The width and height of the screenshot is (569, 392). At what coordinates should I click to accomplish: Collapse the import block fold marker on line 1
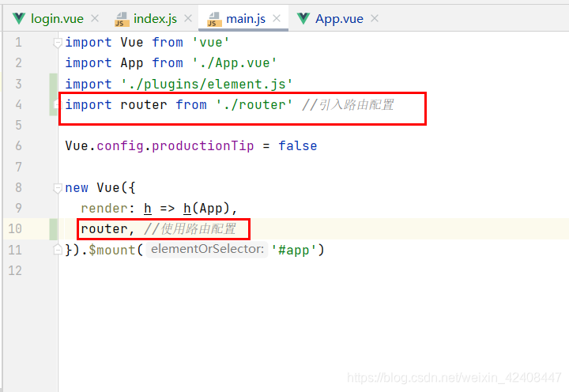[x=58, y=43]
